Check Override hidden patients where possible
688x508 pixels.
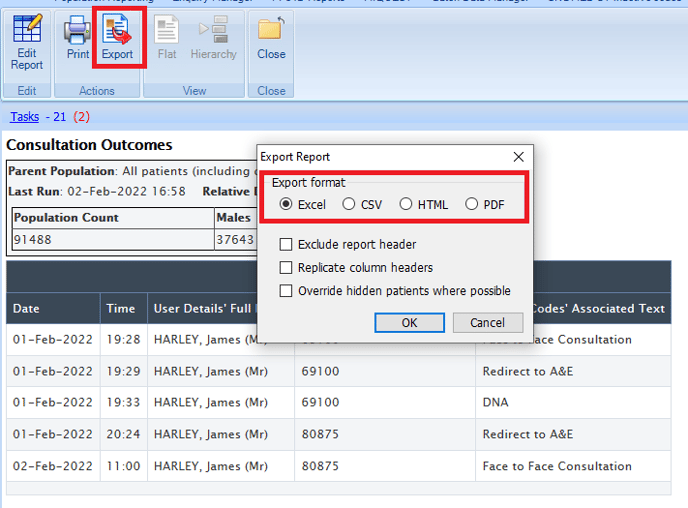pyautogui.click(x=287, y=291)
